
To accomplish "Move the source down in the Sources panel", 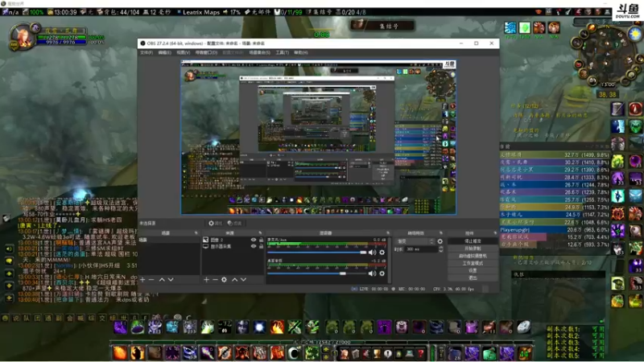I will pyautogui.click(x=244, y=279).
